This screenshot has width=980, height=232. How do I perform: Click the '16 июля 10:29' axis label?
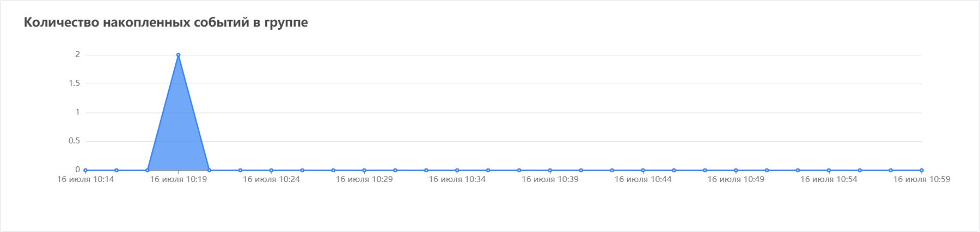click(364, 179)
